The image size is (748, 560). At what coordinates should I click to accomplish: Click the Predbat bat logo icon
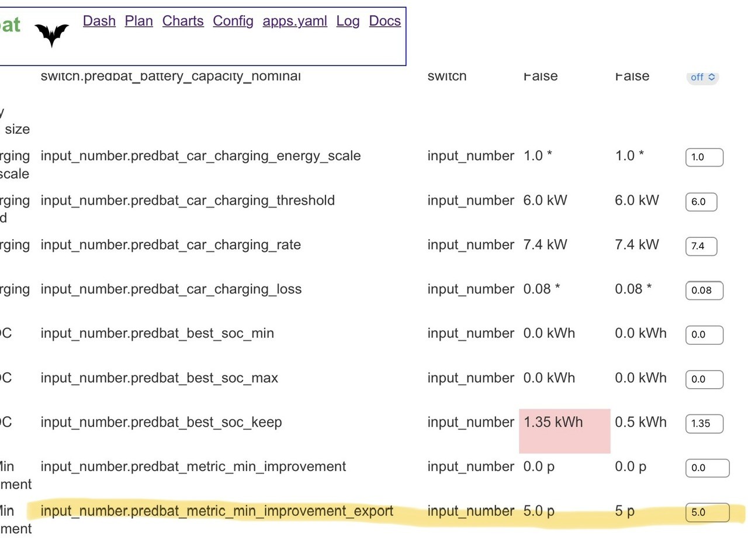coord(51,34)
